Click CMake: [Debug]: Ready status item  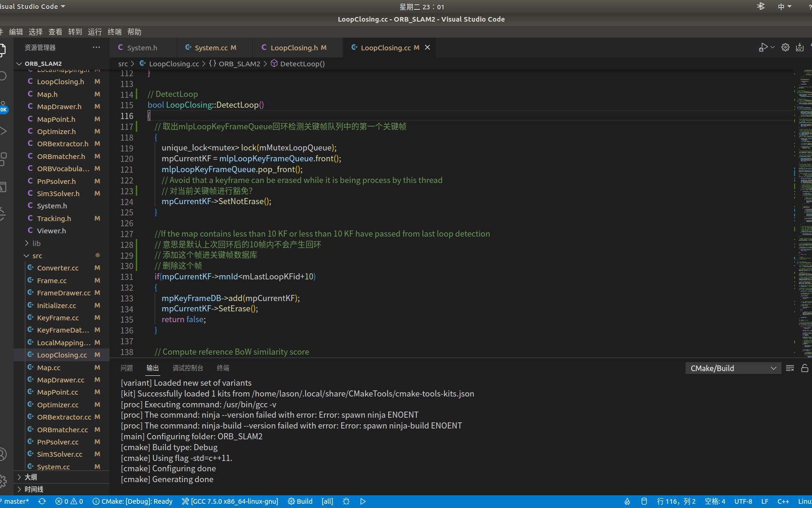coord(133,501)
